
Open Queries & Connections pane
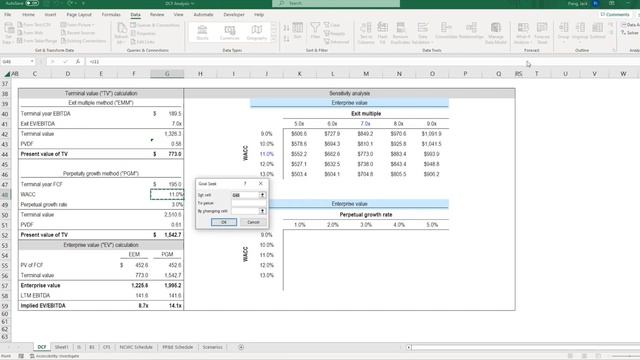click(155, 25)
